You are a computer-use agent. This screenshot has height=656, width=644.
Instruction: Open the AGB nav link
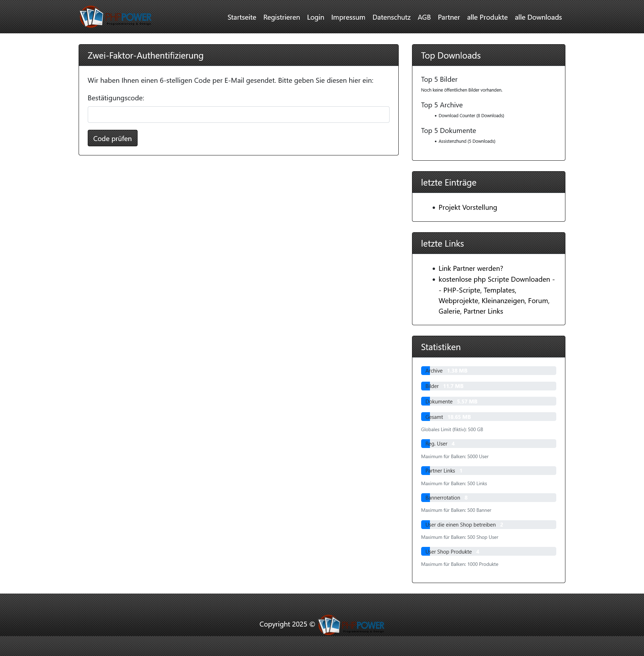point(424,17)
